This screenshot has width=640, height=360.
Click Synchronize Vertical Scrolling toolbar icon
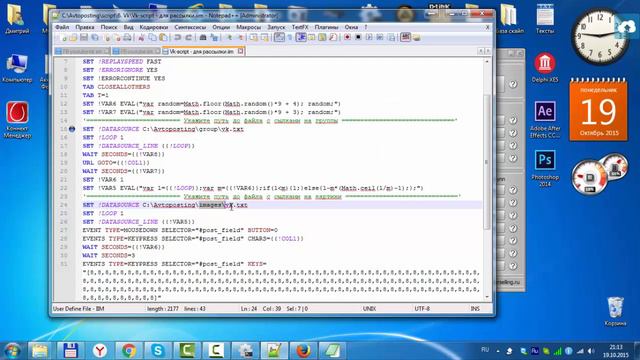pos(254,38)
